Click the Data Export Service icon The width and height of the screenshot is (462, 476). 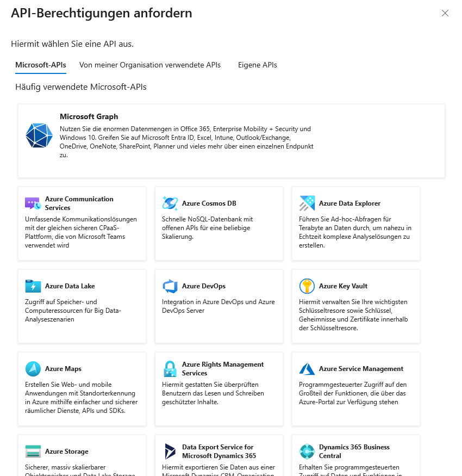click(170, 451)
